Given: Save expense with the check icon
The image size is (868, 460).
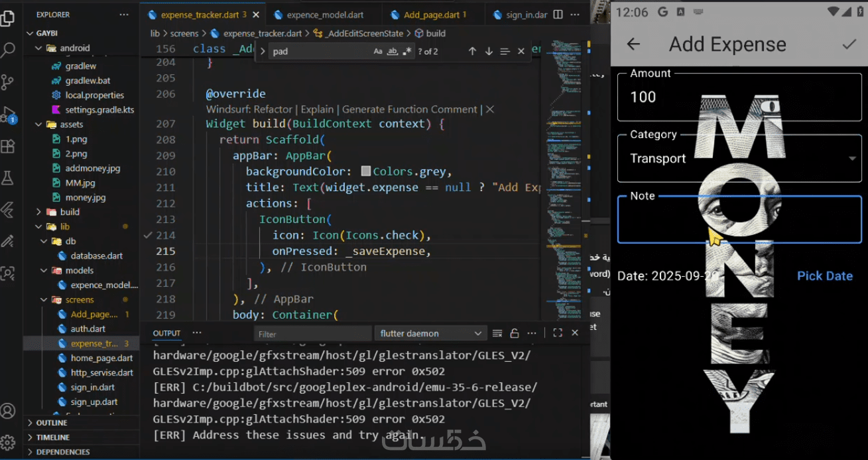Looking at the screenshot, I should click(x=849, y=44).
